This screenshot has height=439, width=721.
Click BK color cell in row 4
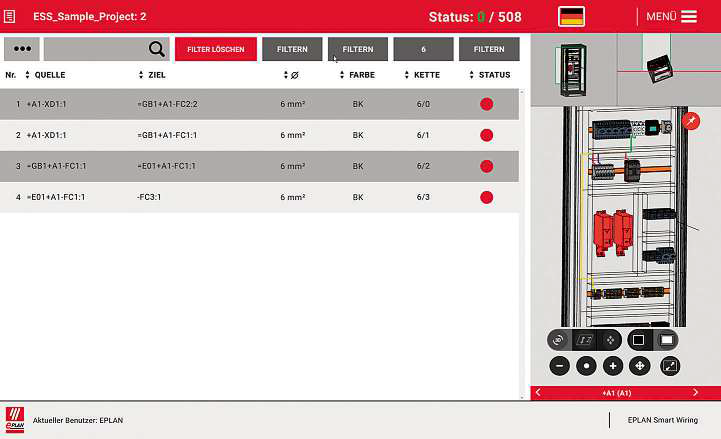358,197
